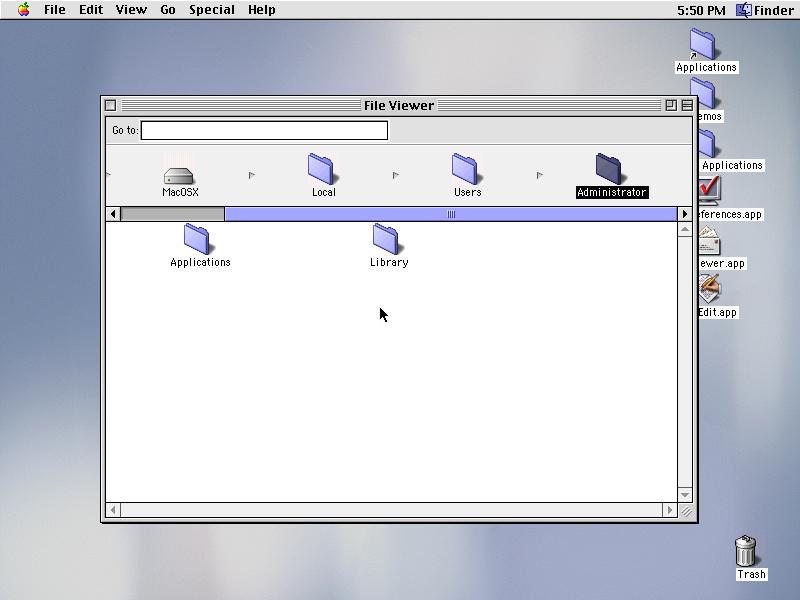The image size is (800, 600).
Task: Open the Special menu
Action: [212, 10]
